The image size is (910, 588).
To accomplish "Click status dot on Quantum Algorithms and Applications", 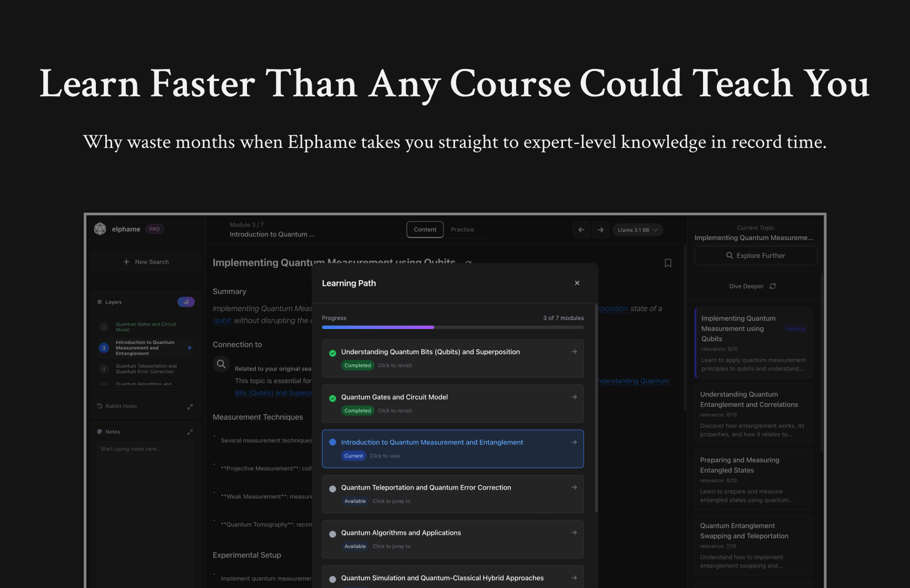I will (x=332, y=534).
